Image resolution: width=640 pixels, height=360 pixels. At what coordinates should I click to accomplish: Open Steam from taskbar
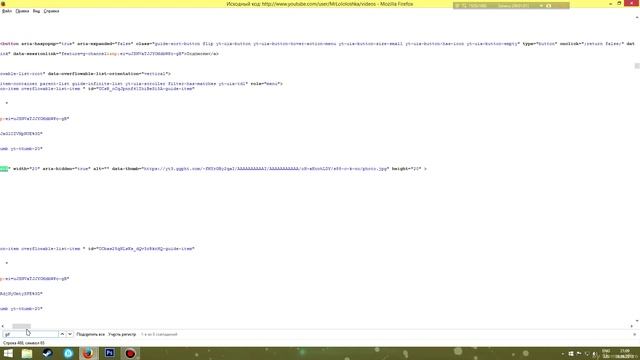[47, 353]
